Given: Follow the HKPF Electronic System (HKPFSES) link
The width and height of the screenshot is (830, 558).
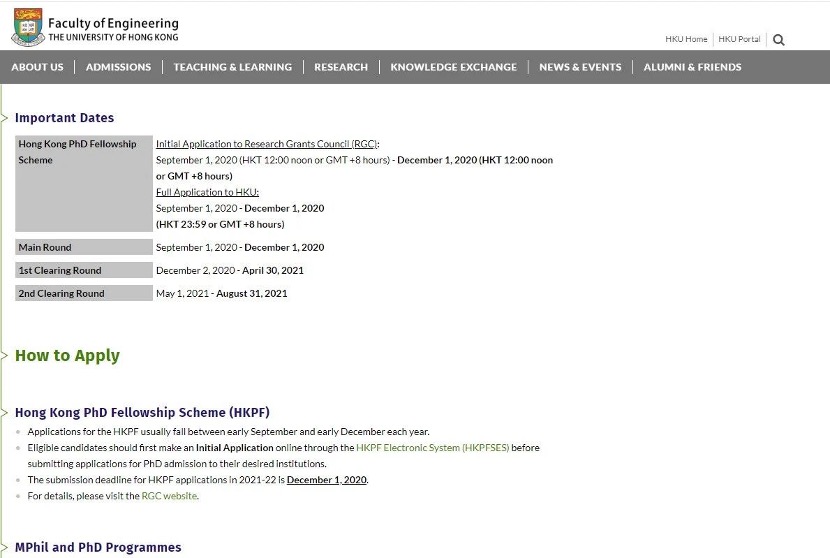Looking at the screenshot, I should (x=432, y=448).
